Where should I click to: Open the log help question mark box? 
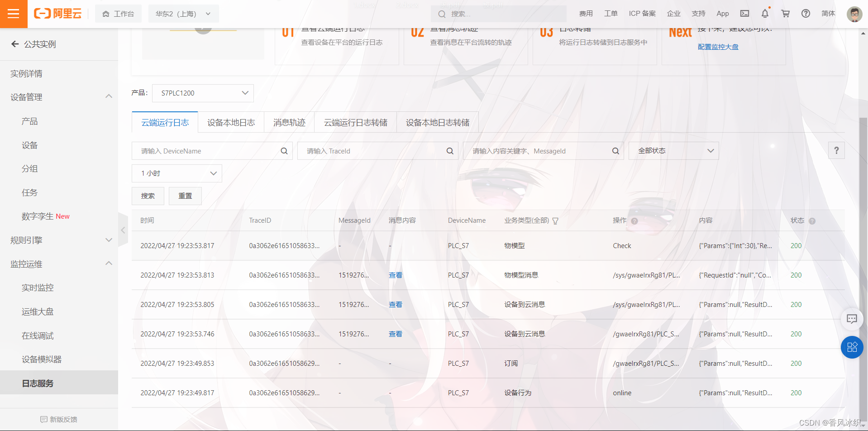(x=836, y=150)
